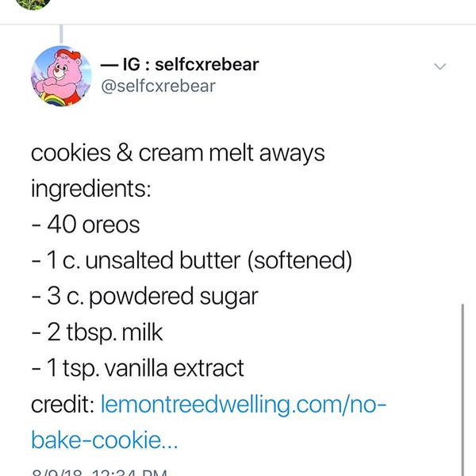Click the vertical scrollbar on the right
This screenshot has width=476, height=476.
(x=462, y=381)
